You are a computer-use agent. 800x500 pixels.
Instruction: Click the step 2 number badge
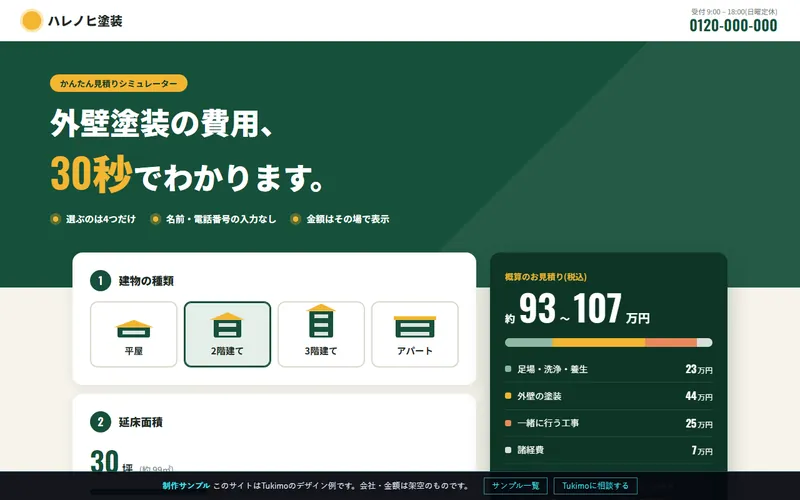point(101,422)
